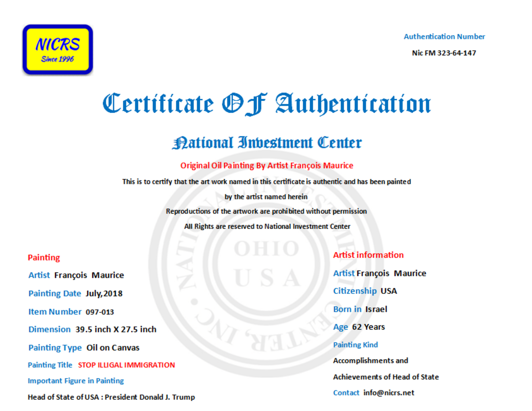The height and width of the screenshot is (411, 532).
Task: Click the 'Age' label
Action: coord(340,327)
